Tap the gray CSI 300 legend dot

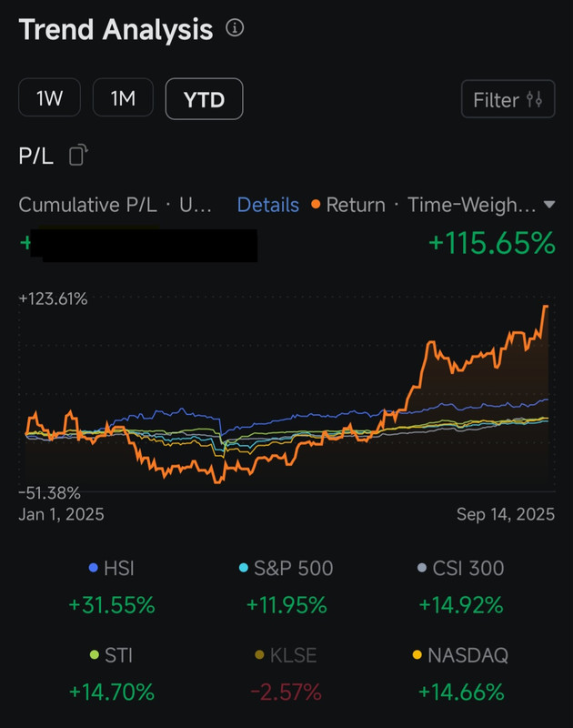click(x=422, y=568)
